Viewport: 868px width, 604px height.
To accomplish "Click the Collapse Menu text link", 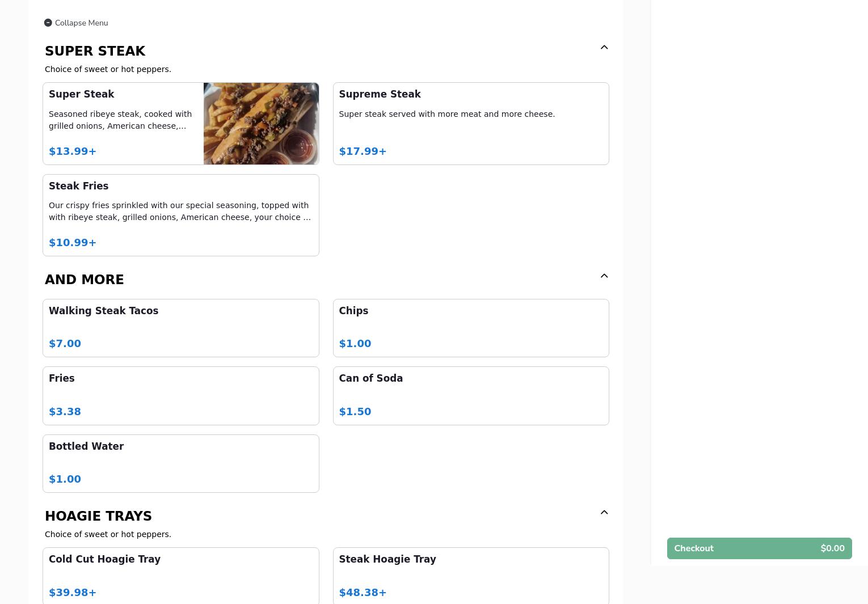I will click(81, 23).
